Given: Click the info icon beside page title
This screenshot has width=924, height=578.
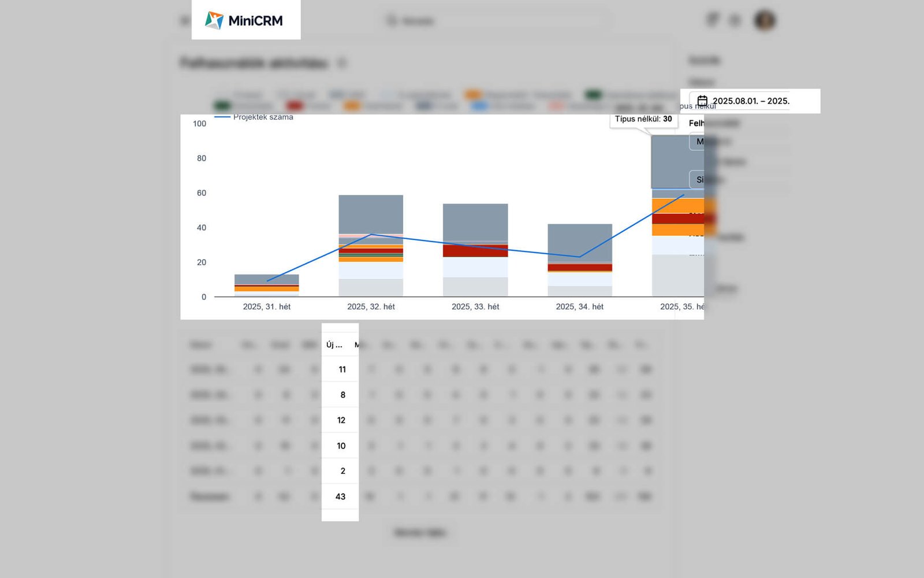Looking at the screenshot, I should click(x=342, y=62).
